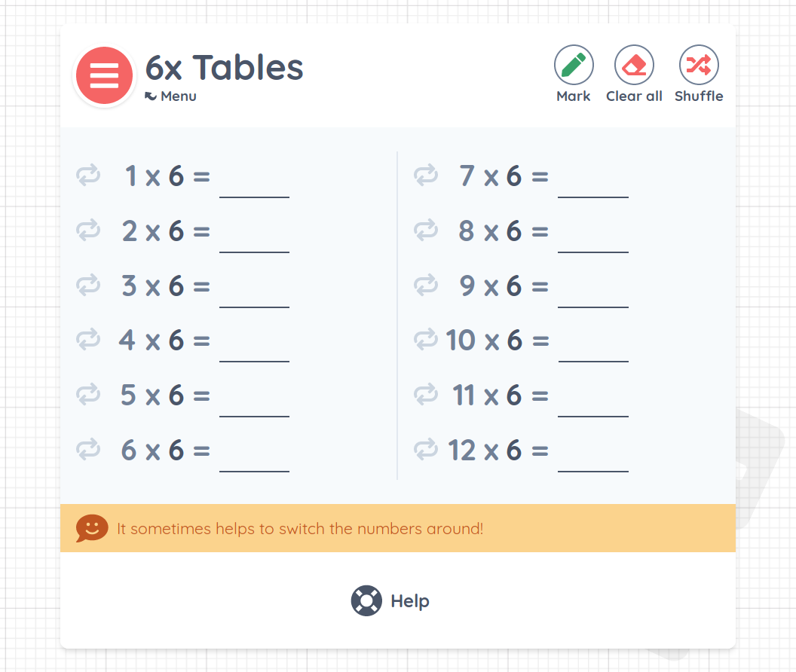Screen dimensions: 796x672
Task: Click the lifebuoy Help icon
Action: point(366,601)
